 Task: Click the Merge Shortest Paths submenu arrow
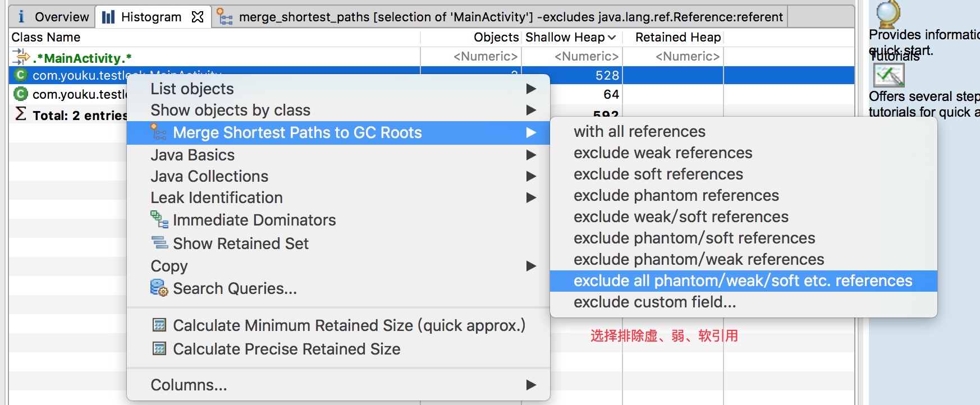[531, 132]
